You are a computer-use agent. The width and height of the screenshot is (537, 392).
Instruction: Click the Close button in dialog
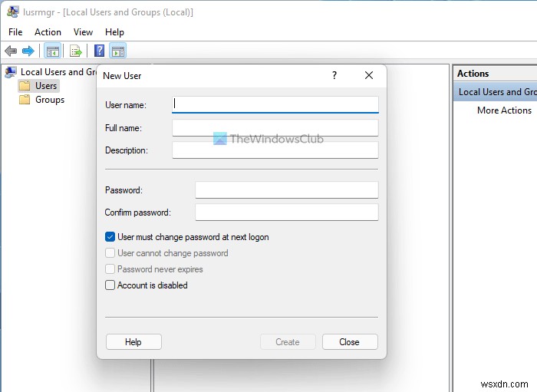tap(350, 341)
